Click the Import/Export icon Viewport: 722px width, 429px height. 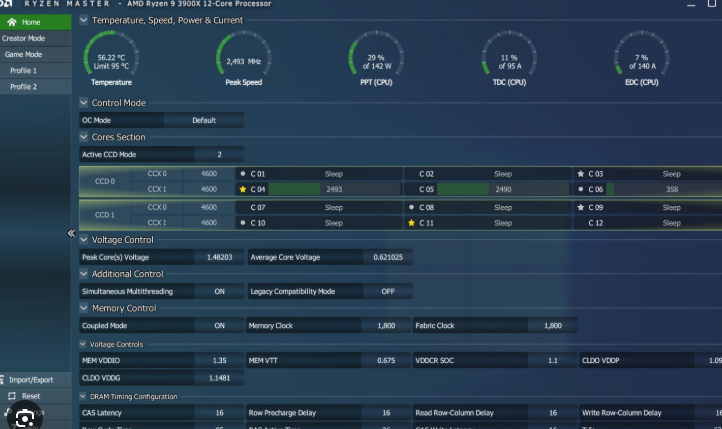(x=2, y=380)
